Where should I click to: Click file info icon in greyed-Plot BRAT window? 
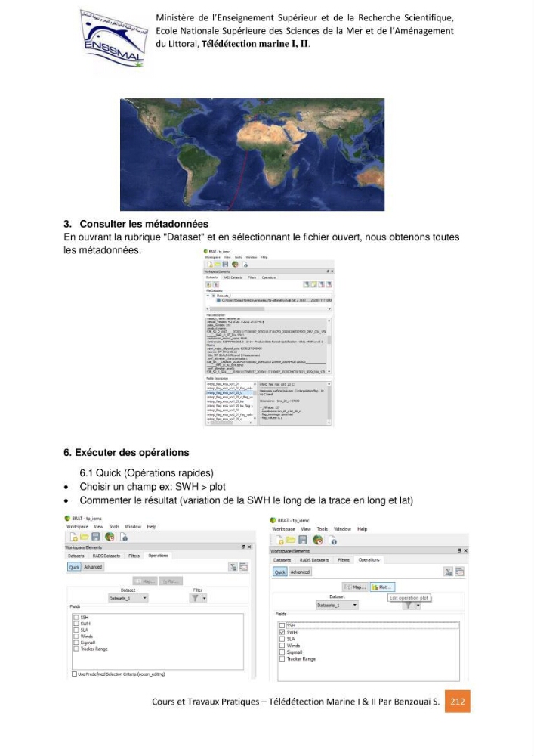coord(124,537)
